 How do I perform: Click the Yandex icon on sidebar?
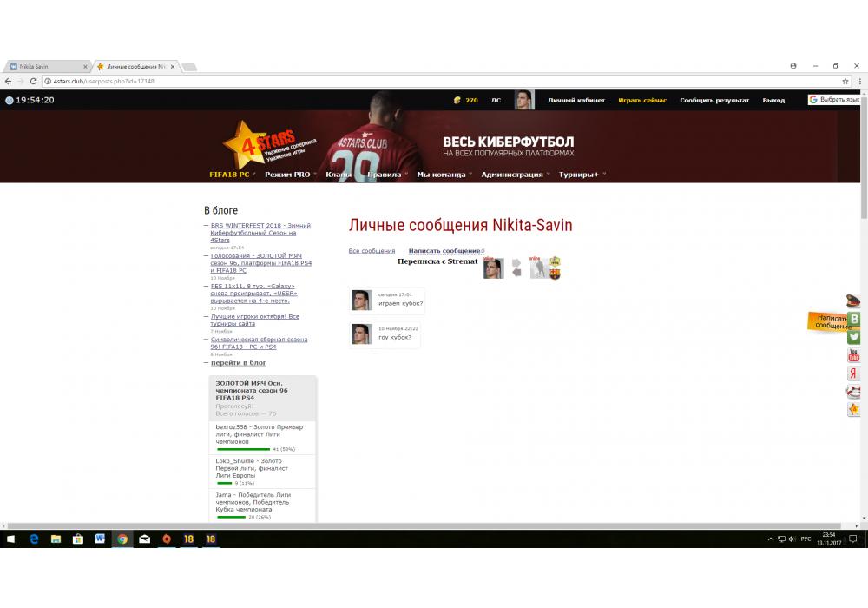(x=853, y=373)
